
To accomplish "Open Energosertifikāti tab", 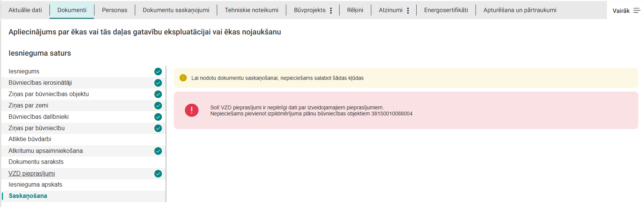I will click(x=446, y=10).
